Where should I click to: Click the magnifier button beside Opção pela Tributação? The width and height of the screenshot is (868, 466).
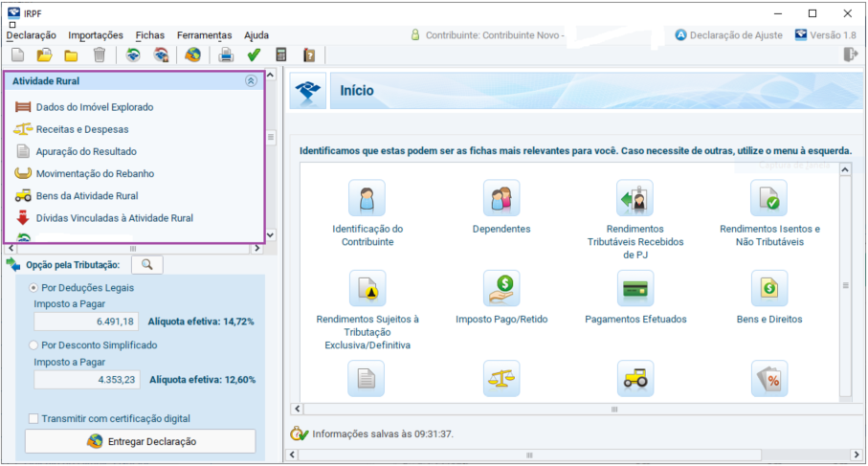coord(147,264)
